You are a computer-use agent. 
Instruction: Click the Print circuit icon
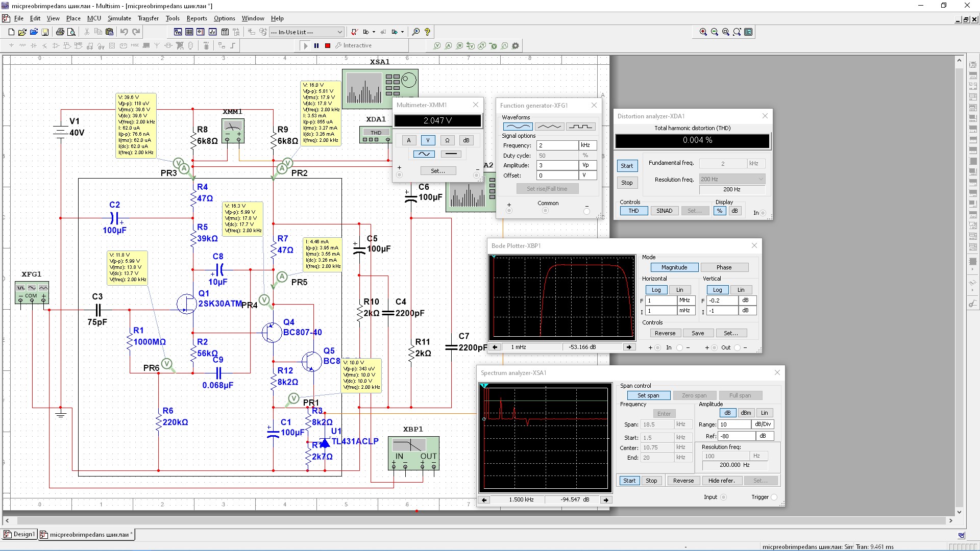pos(60,32)
